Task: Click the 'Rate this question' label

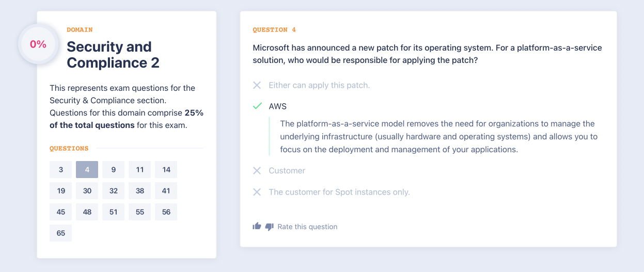Action: (307, 227)
